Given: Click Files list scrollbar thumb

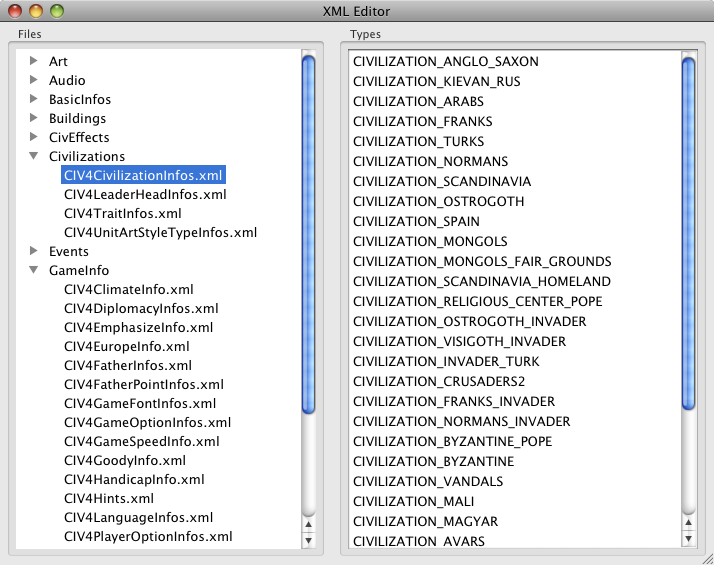Looking at the screenshot, I should [308, 234].
